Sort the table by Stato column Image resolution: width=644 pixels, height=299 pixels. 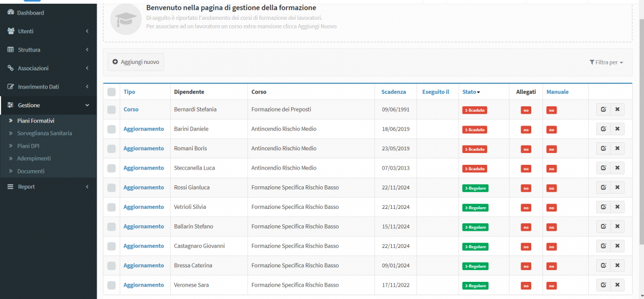point(471,92)
